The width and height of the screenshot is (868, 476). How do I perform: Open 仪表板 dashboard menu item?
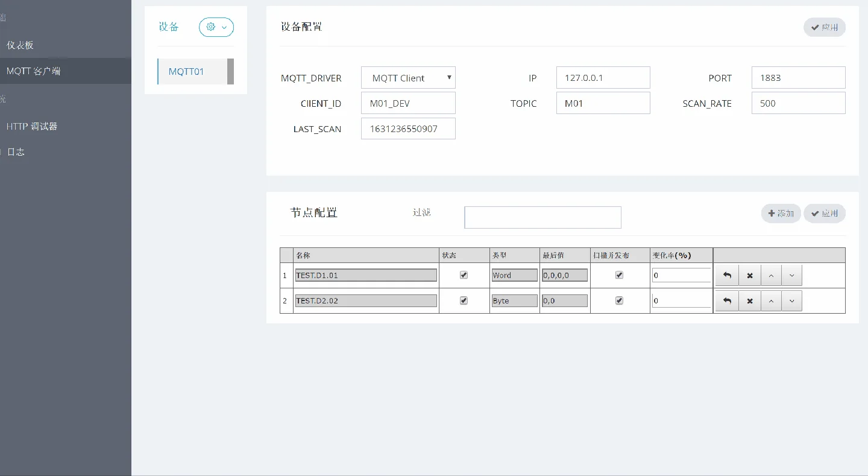pos(66,45)
